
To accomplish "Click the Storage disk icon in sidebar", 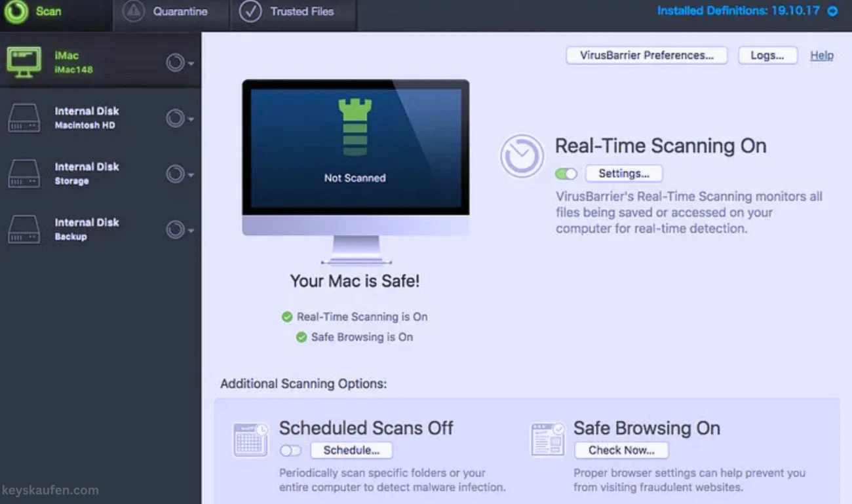I will [x=24, y=174].
